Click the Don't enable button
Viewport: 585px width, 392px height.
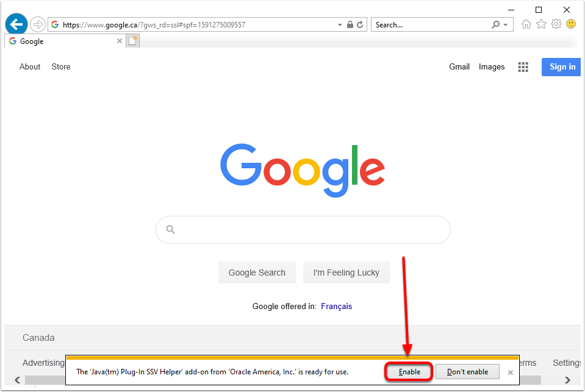(x=467, y=372)
